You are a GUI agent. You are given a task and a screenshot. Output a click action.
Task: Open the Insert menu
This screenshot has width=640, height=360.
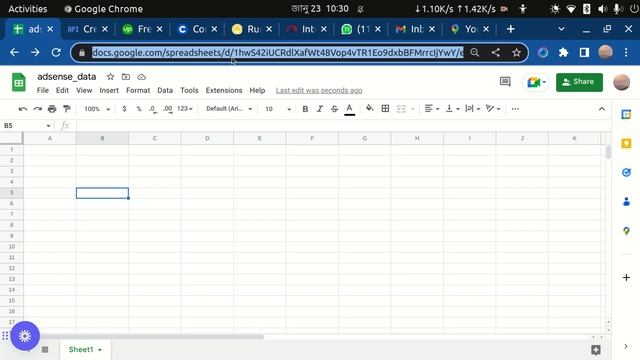(109, 90)
